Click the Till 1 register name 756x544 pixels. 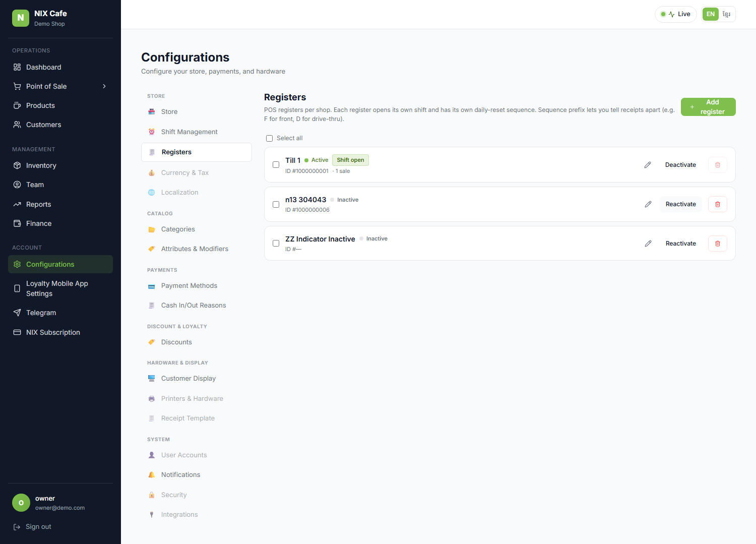click(293, 160)
